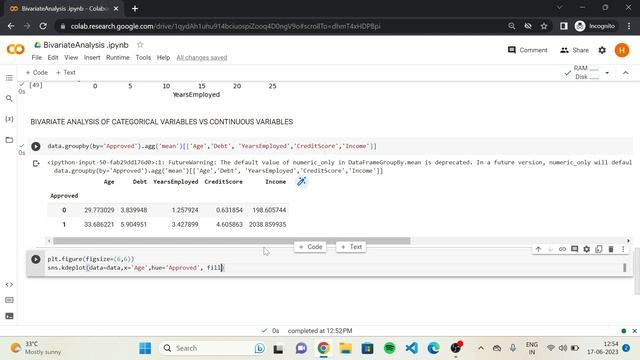
Task: Click the Comment button
Action: (x=527, y=50)
